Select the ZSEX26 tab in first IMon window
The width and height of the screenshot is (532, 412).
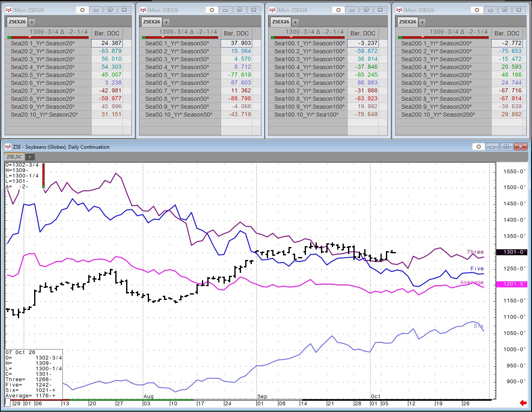tap(17, 22)
